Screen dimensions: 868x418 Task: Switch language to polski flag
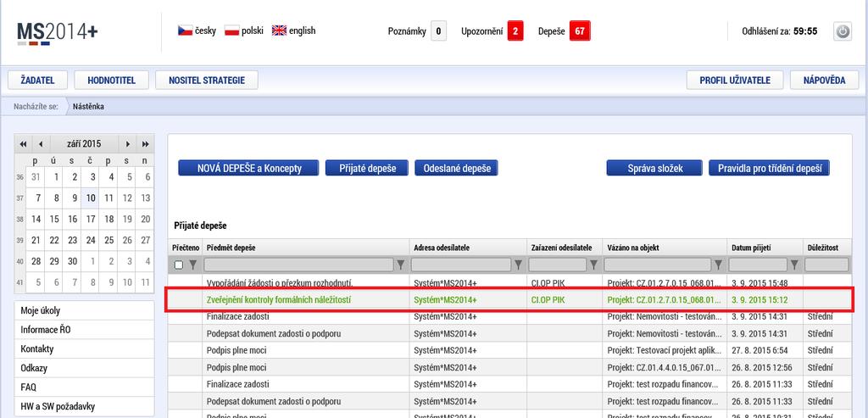coord(231,31)
